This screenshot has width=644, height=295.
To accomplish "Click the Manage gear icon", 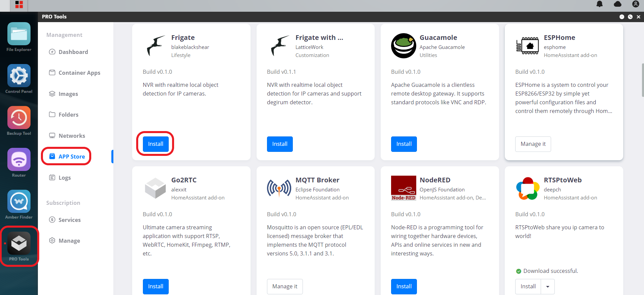I will 52,240.
